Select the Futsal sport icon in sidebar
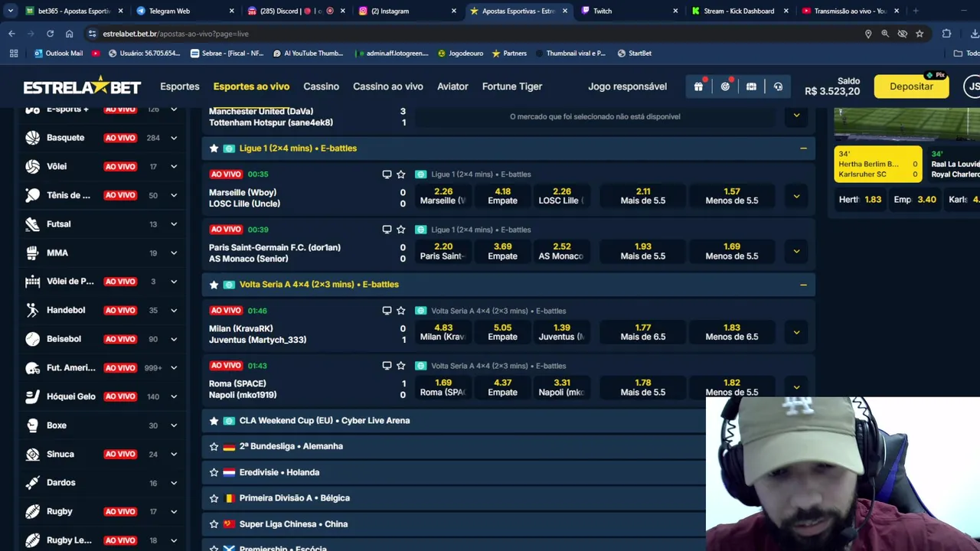 point(32,224)
